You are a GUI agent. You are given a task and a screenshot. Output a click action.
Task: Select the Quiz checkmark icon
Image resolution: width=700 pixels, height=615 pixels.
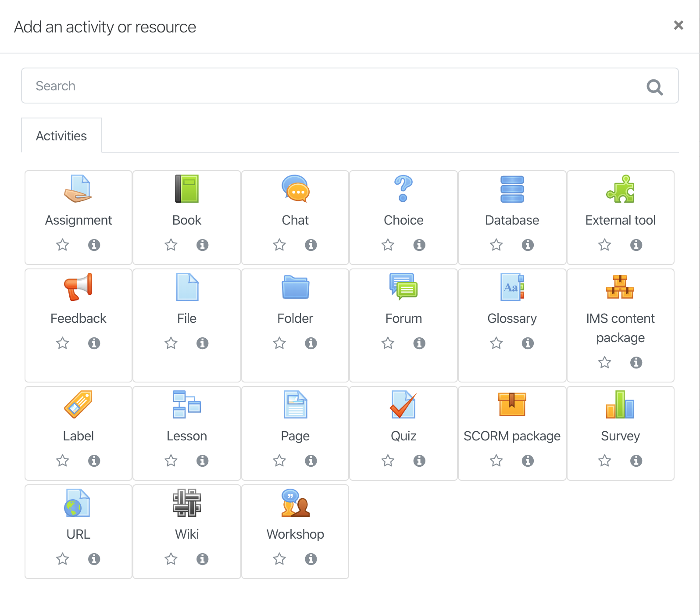pyautogui.click(x=404, y=404)
